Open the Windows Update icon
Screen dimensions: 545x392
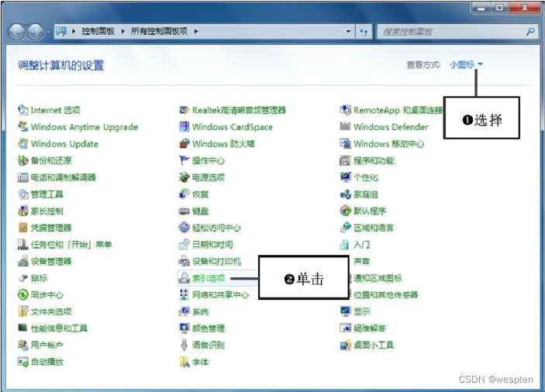point(23,143)
